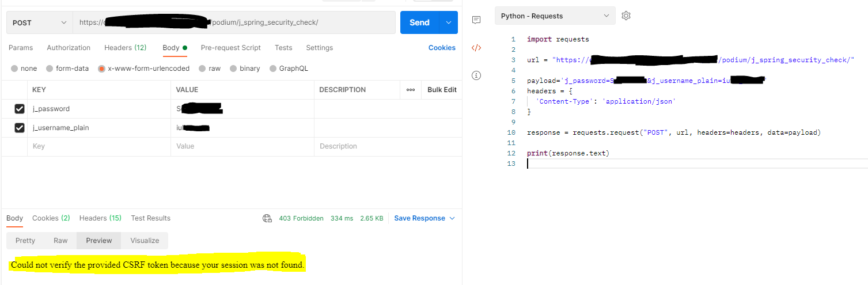Open the code snippet icon in sidebar
This screenshot has height=285, width=868.
tap(476, 48)
